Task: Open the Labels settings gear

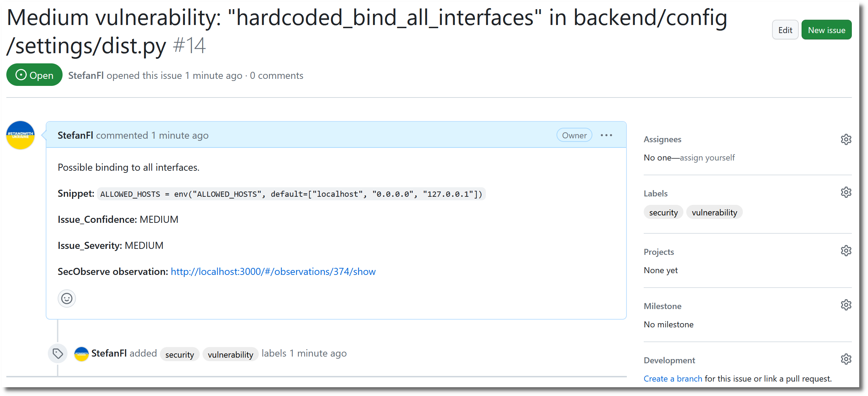Action: [x=846, y=192]
